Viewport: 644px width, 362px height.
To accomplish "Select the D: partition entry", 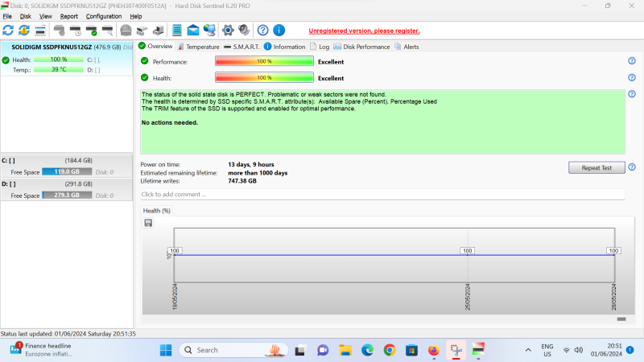I will [x=67, y=190].
